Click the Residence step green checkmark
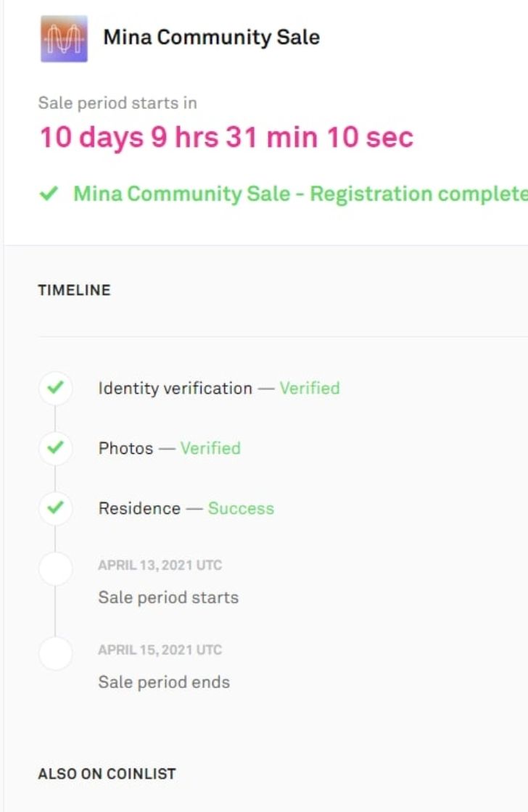 [x=55, y=508]
